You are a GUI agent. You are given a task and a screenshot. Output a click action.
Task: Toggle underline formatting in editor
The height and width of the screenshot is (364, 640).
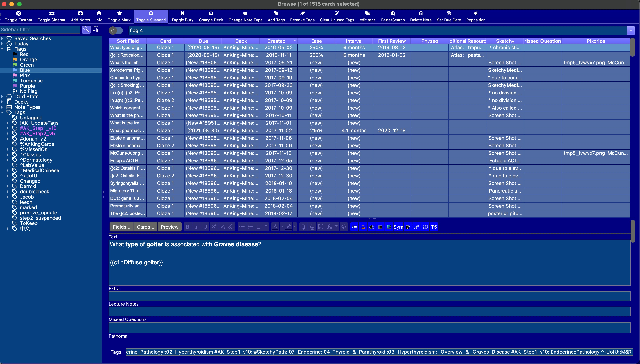pos(205,227)
